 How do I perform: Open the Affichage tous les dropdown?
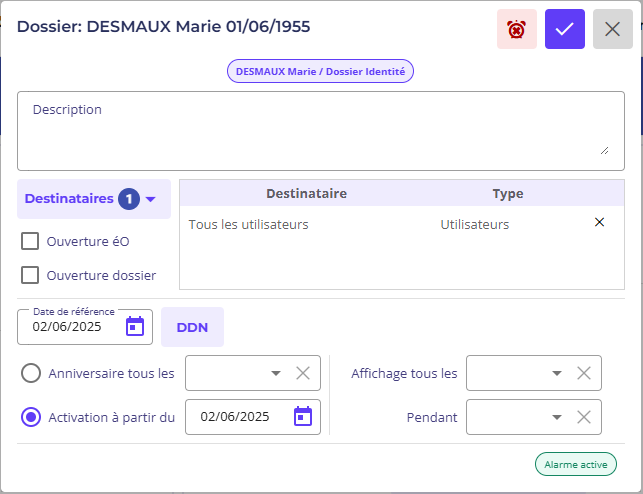(x=556, y=373)
